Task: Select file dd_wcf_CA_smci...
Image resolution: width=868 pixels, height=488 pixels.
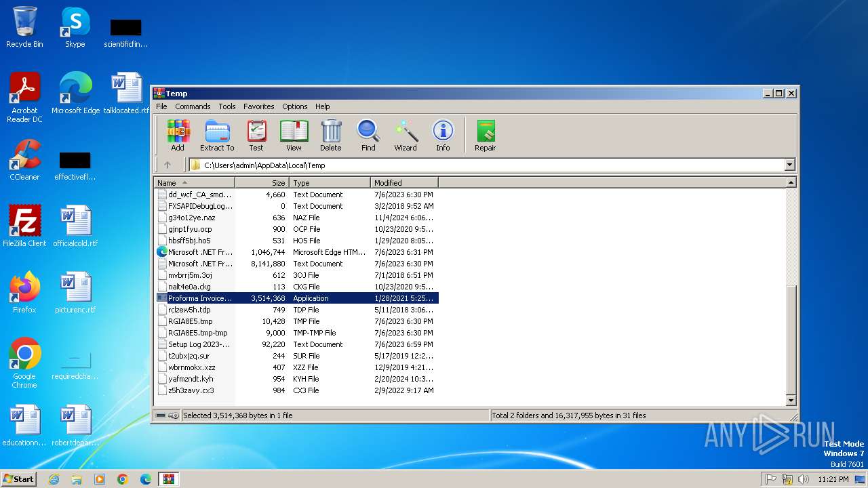Action: [297, 195]
